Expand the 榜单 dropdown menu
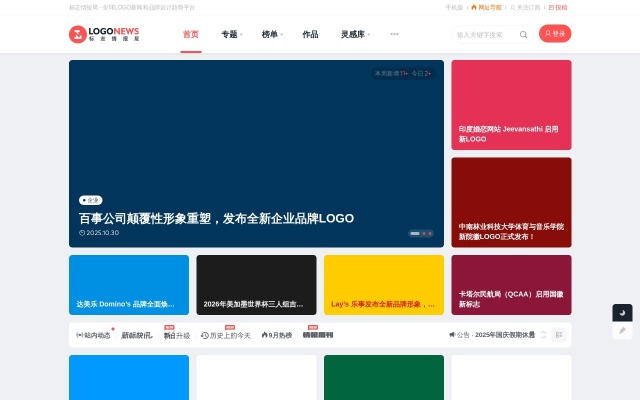The image size is (640, 400). [x=272, y=34]
